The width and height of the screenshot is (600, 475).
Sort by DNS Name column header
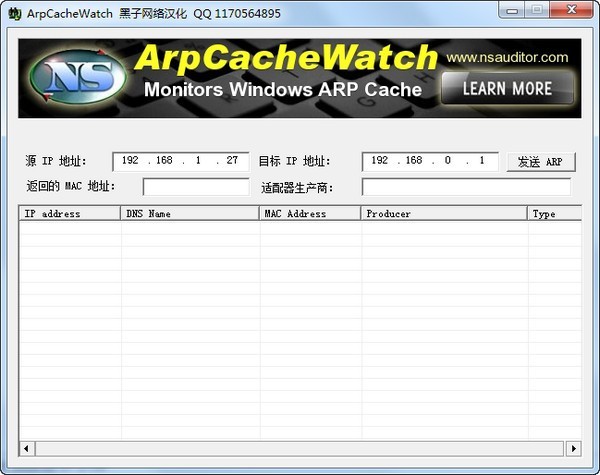pyautogui.click(x=190, y=214)
